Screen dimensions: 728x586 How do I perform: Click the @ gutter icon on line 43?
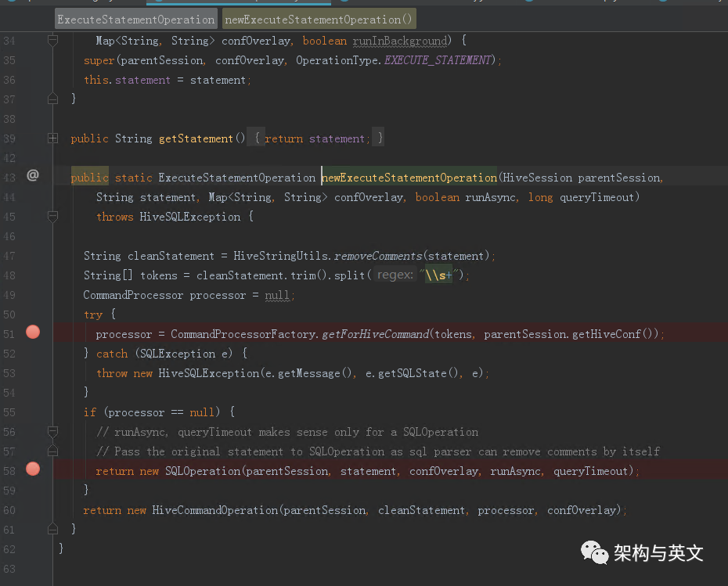(33, 175)
